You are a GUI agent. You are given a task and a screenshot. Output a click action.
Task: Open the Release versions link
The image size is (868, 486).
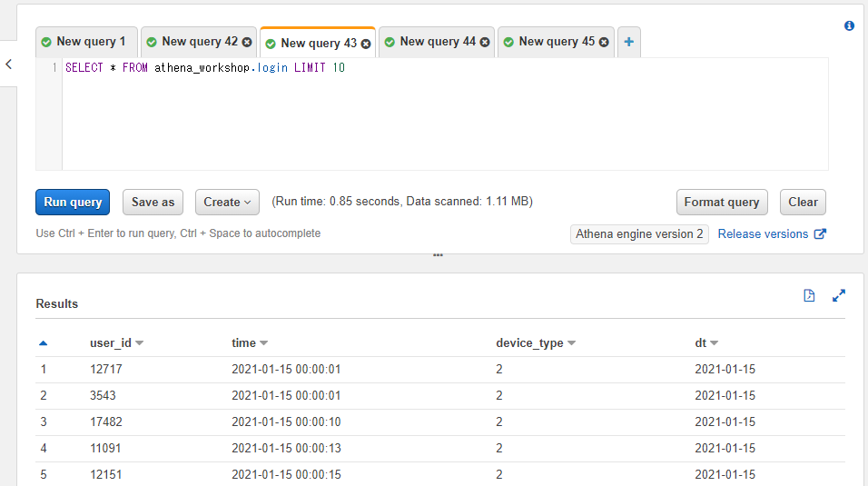[x=763, y=233]
